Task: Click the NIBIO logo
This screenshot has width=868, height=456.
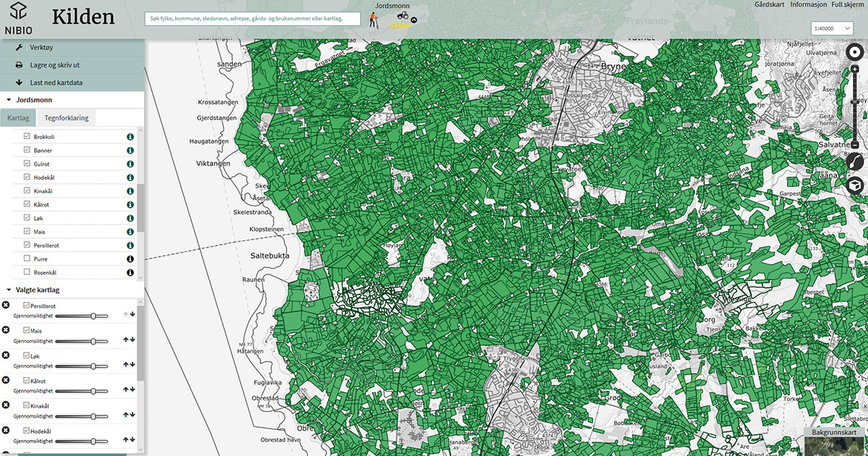Action: pyautogui.click(x=18, y=19)
